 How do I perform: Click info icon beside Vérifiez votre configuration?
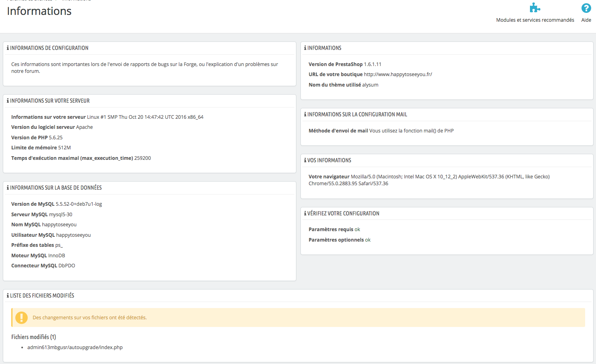tap(305, 213)
